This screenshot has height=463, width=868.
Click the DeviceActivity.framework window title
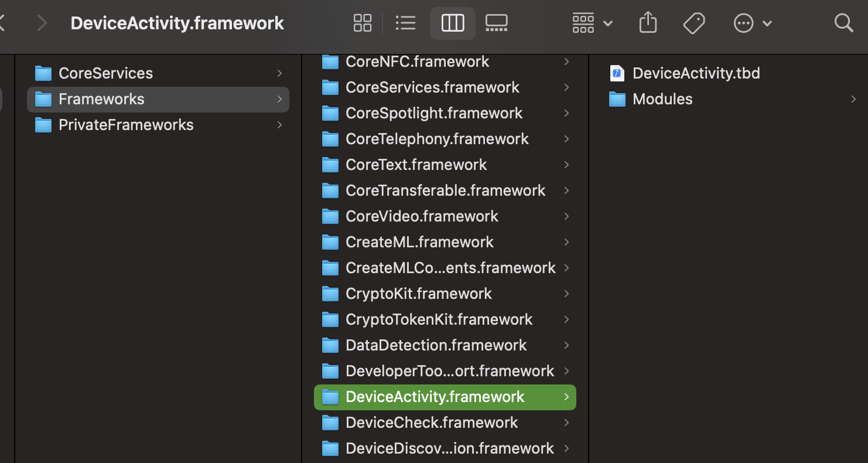coord(177,23)
